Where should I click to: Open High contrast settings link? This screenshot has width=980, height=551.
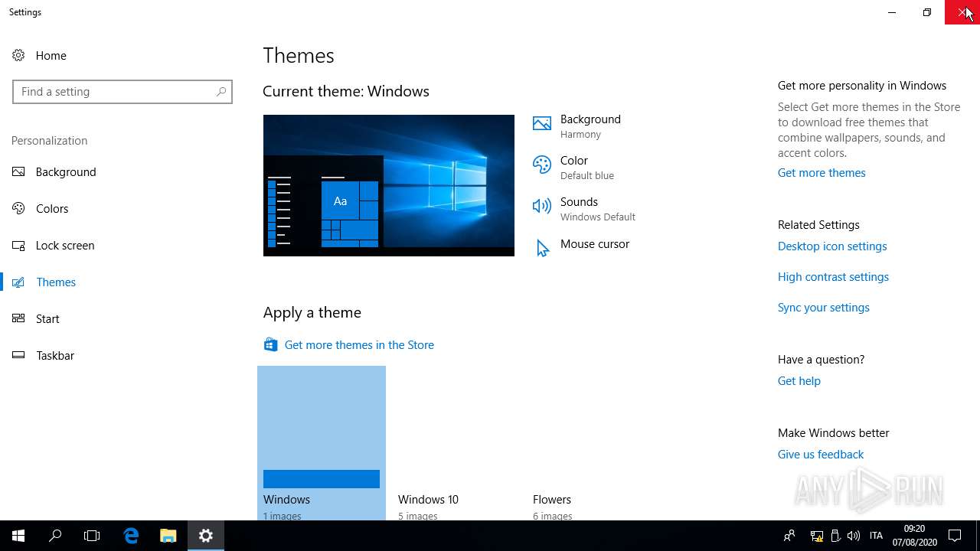click(833, 276)
